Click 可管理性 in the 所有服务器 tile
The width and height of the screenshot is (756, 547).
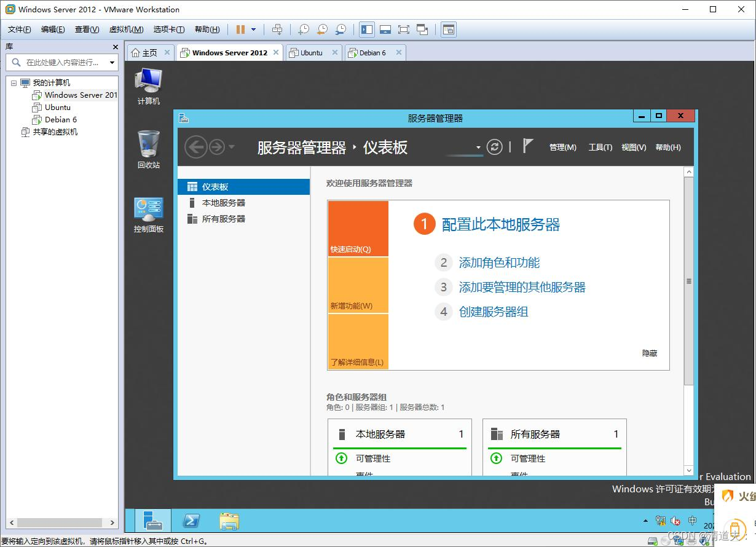click(528, 458)
